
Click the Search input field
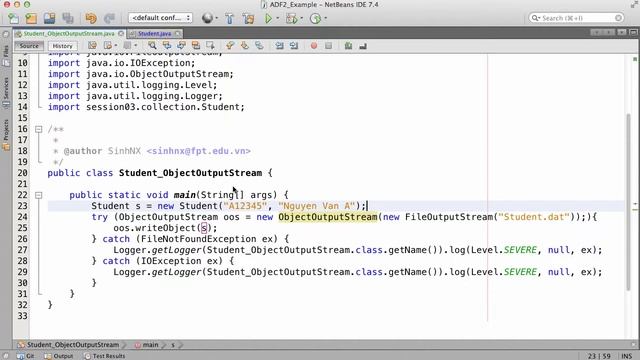pyautogui.click(x=576, y=18)
